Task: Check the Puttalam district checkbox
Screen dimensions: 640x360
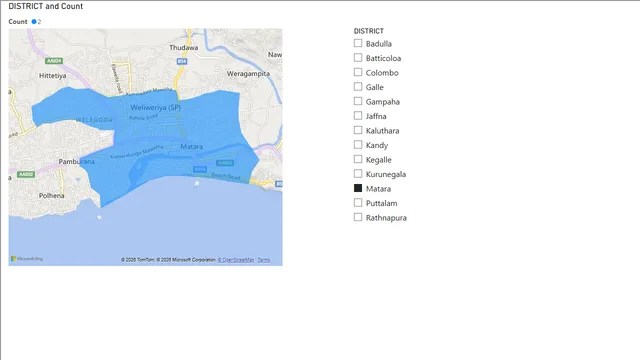Action: (x=358, y=203)
